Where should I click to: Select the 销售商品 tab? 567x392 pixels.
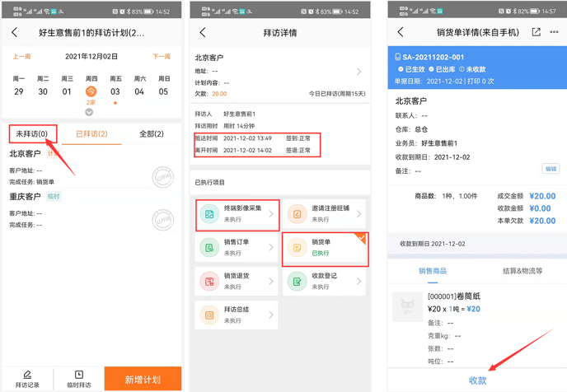click(x=433, y=271)
